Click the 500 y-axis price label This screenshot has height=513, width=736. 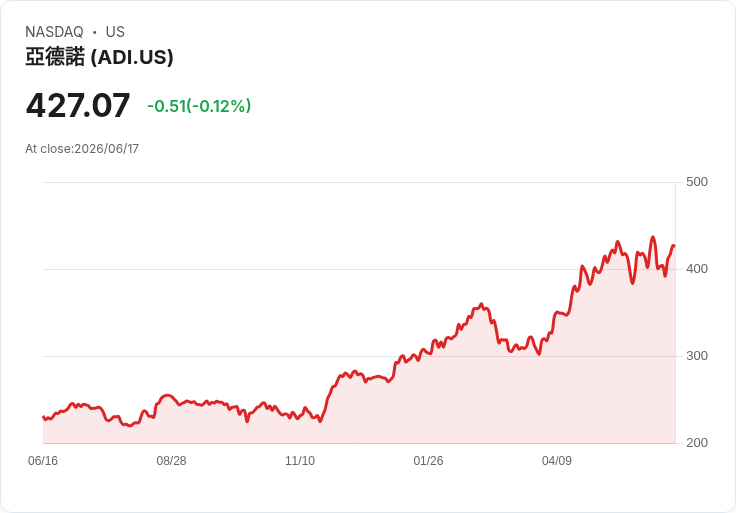[697, 182]
